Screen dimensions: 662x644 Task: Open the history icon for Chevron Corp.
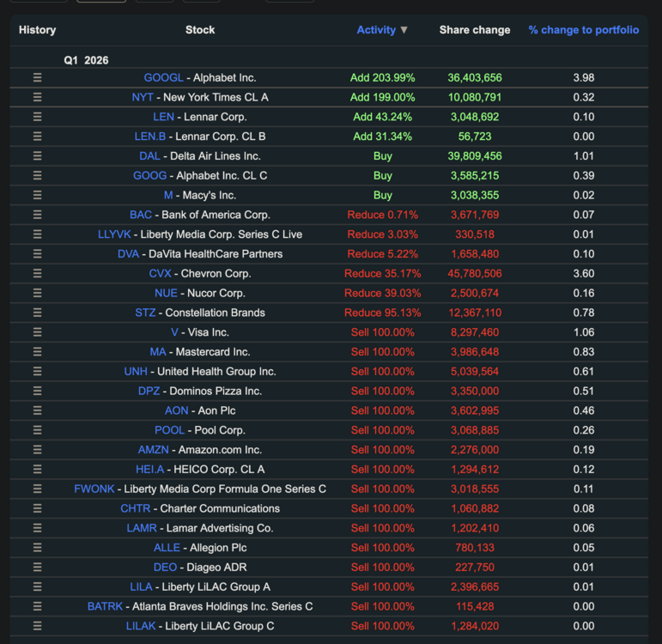(37, 273)
